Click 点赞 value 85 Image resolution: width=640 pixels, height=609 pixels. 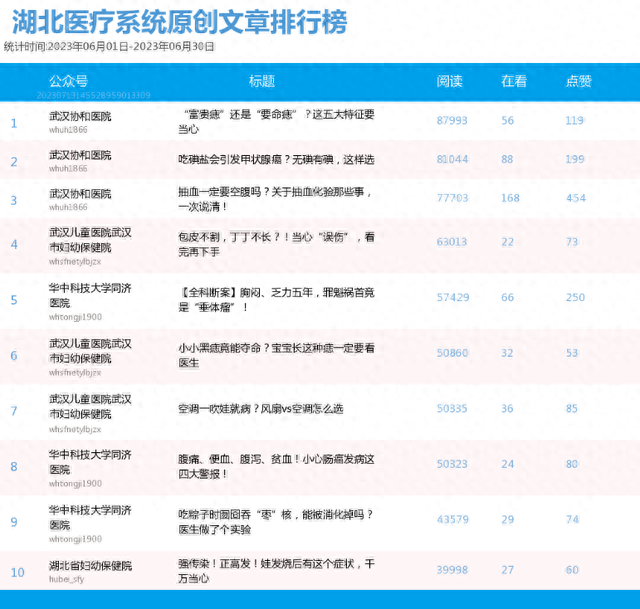click(x=572, y=409)
